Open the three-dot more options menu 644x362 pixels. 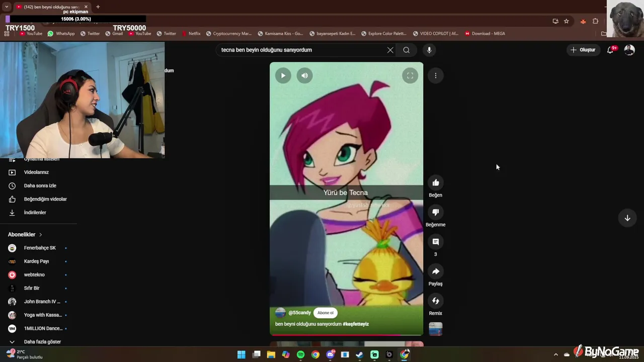(436, 75)
